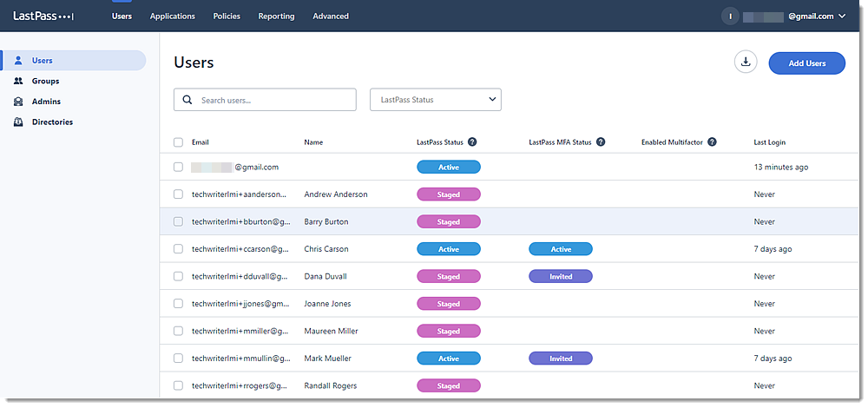Click Invited MFA badge for Dana Duvall
Image resolution: width=868 pixels, height=408 pixels.
tap(560, 276)
